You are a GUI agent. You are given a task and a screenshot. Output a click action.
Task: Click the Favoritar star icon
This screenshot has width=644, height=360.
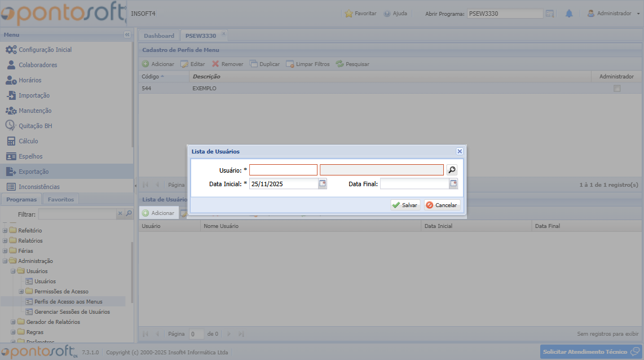[x=349, y=14]
